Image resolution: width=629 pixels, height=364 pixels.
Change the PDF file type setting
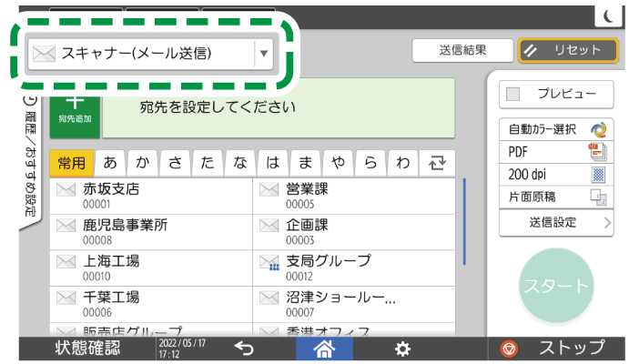(x=556, y=152)
